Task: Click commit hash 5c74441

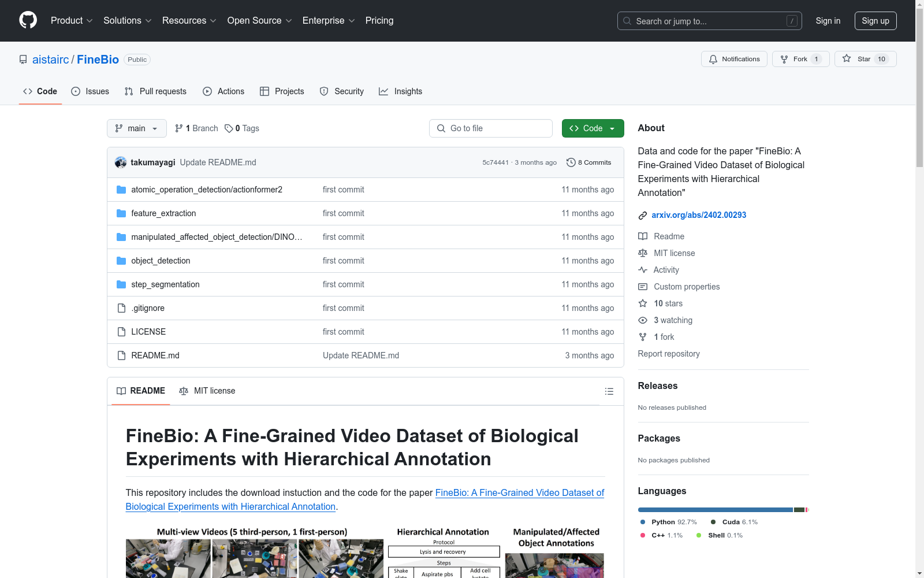Action: pos(495,162)
